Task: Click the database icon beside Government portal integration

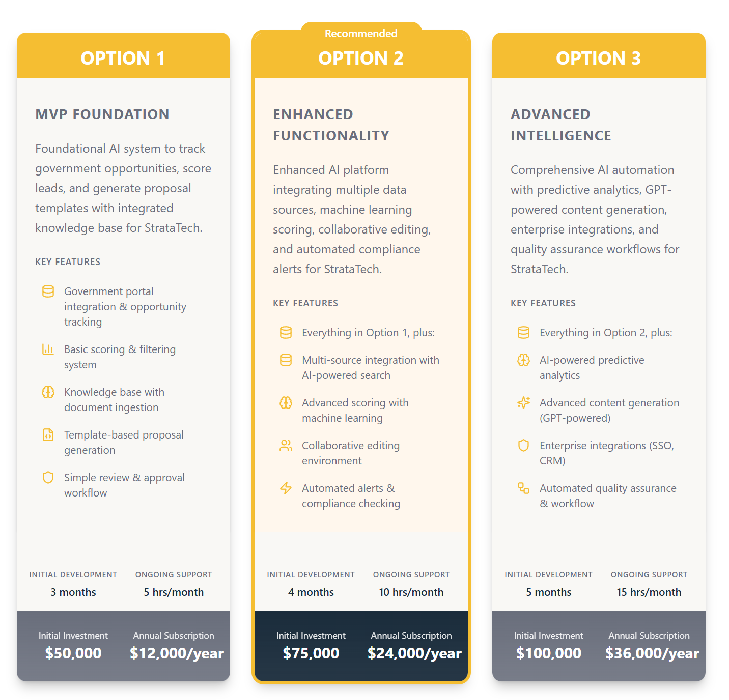Action: 48,291
